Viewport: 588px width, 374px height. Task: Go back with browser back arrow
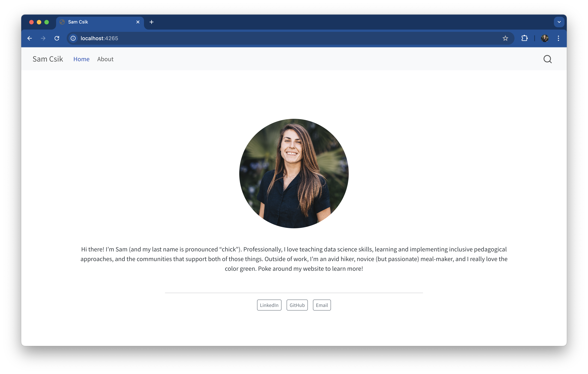click(30, 38)
